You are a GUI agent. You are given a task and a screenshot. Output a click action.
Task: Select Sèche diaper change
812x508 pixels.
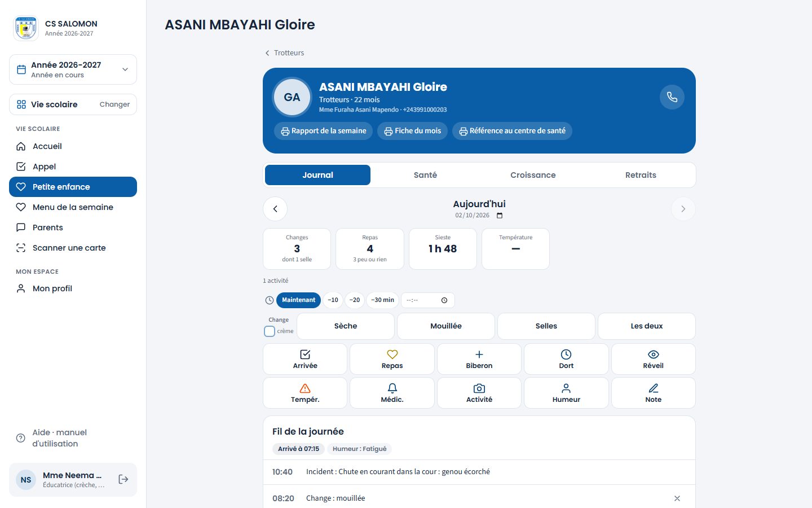[x=346, y=326]
